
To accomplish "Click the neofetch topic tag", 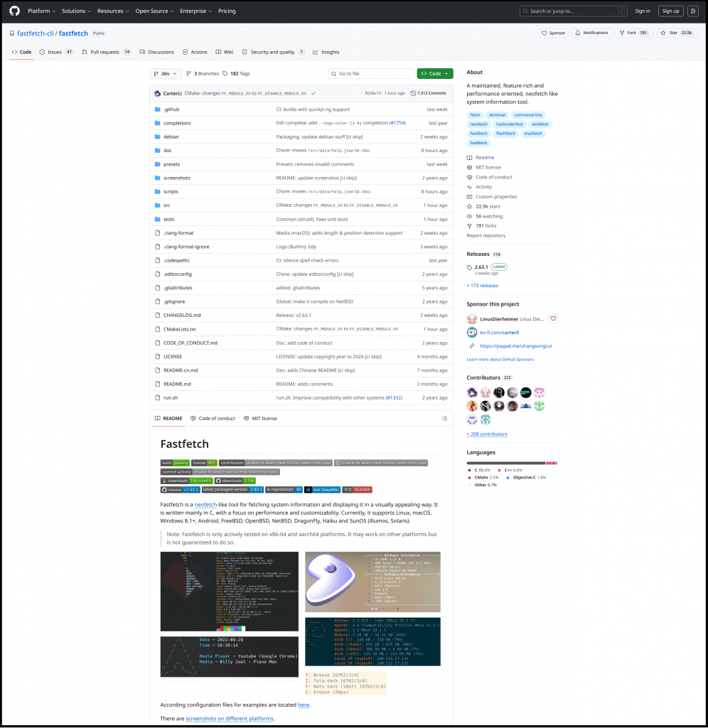I will coord(478,124).
